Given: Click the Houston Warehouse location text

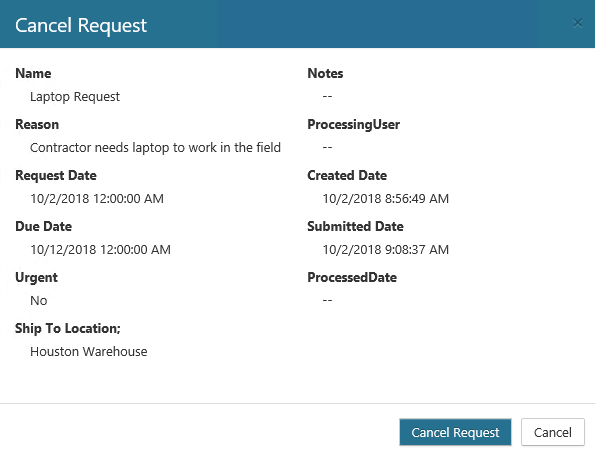Looking at the screenshot, I should tap(88, 351).
